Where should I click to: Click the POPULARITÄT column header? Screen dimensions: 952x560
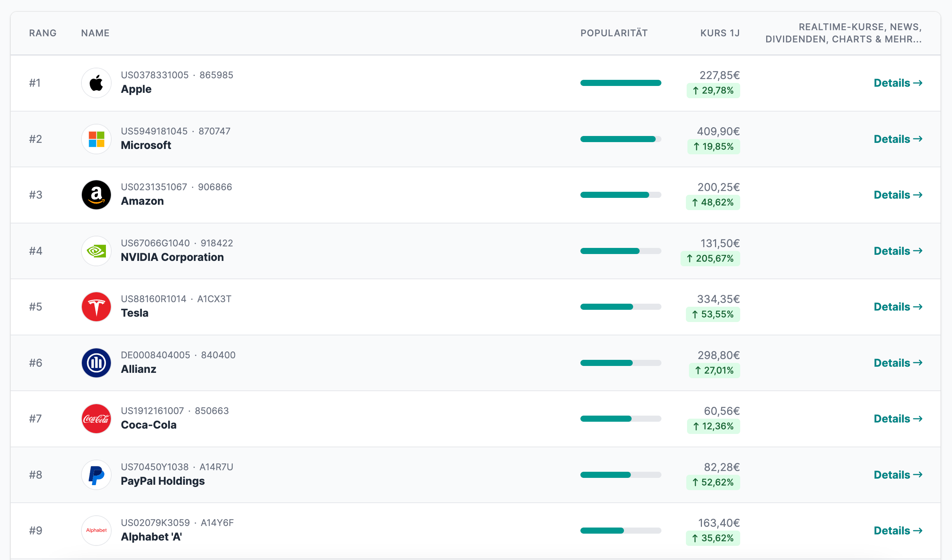pos(614,33)
